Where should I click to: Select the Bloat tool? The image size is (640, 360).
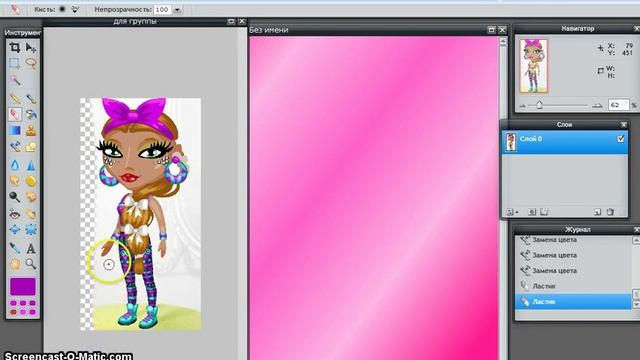[15, 230]
